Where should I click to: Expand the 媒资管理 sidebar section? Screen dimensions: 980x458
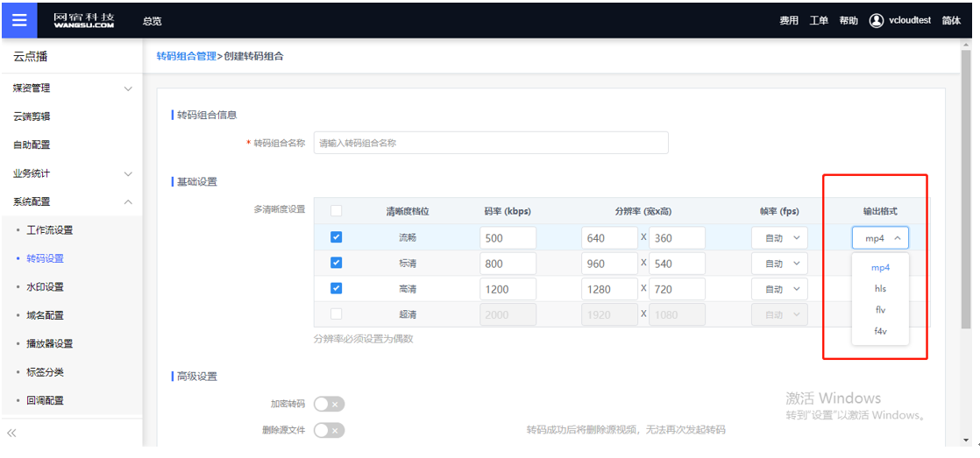71,88
